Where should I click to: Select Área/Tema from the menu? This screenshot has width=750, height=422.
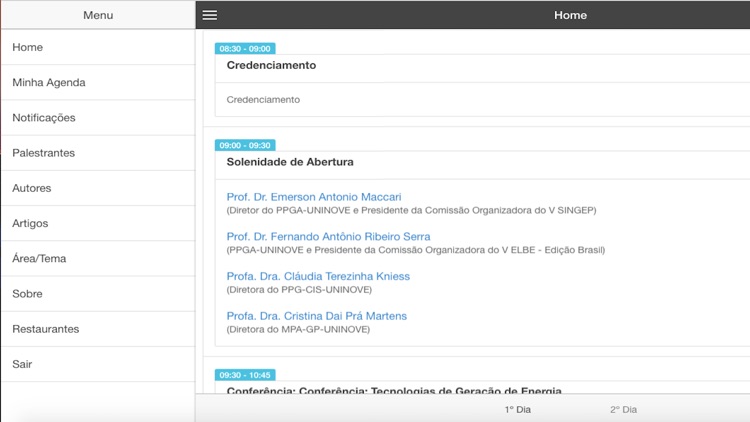click(98, 258)
